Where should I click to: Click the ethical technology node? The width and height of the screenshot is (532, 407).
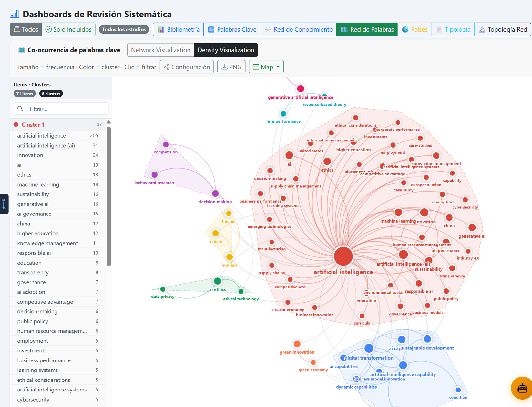click(241, 292)
